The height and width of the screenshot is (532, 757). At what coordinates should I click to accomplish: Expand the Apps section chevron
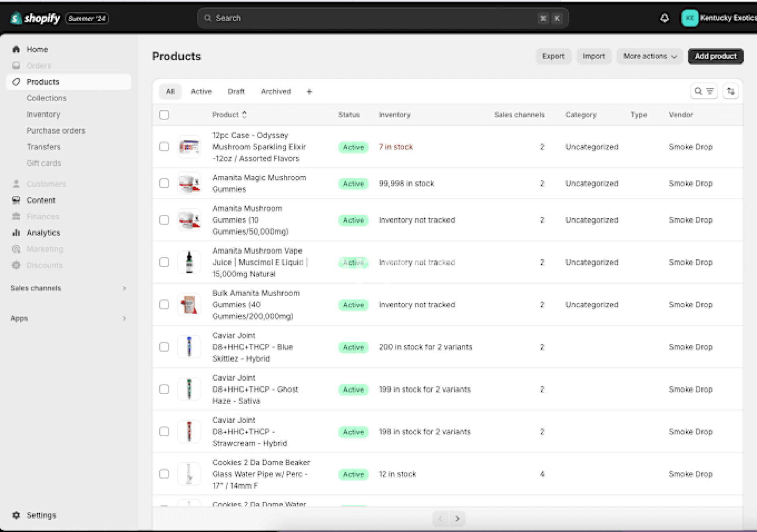pyautogui.click(x=124, y=318)
